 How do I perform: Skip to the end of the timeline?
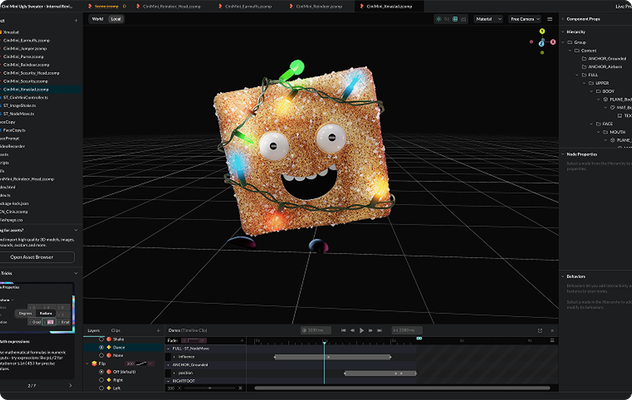click(382, 329)
